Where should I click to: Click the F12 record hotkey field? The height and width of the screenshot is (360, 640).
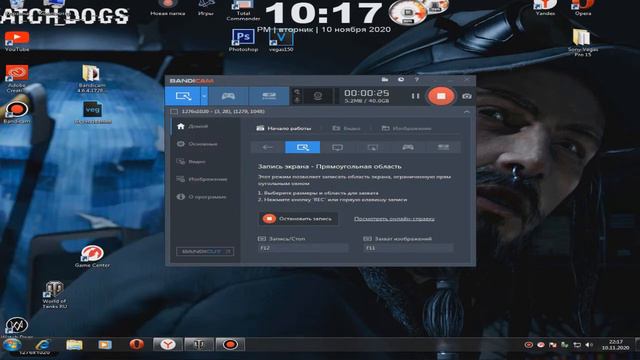tap(303, 248)
